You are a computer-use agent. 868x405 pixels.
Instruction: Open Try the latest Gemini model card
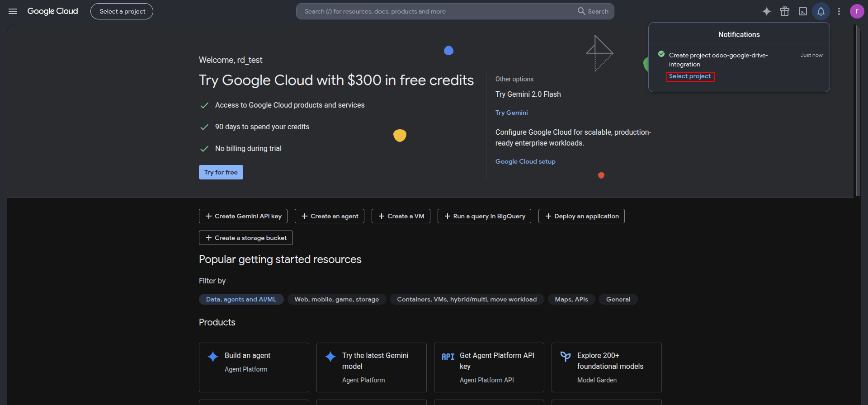coord(372,367)
